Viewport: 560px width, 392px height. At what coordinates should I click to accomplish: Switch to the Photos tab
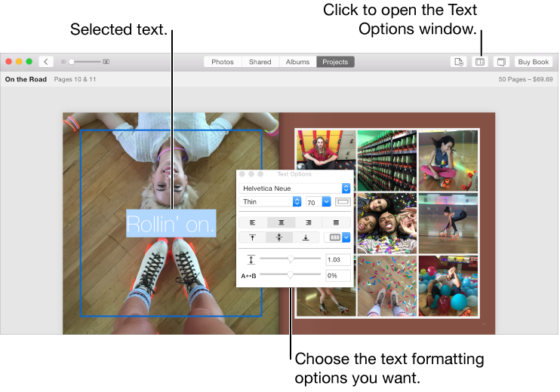tap(222, 62)
